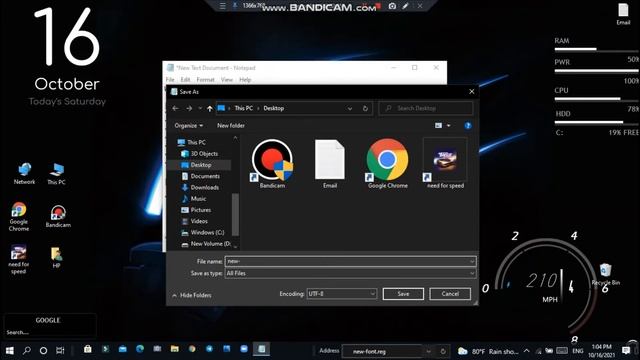Open HP desktop icon

[x=56, y=258]
